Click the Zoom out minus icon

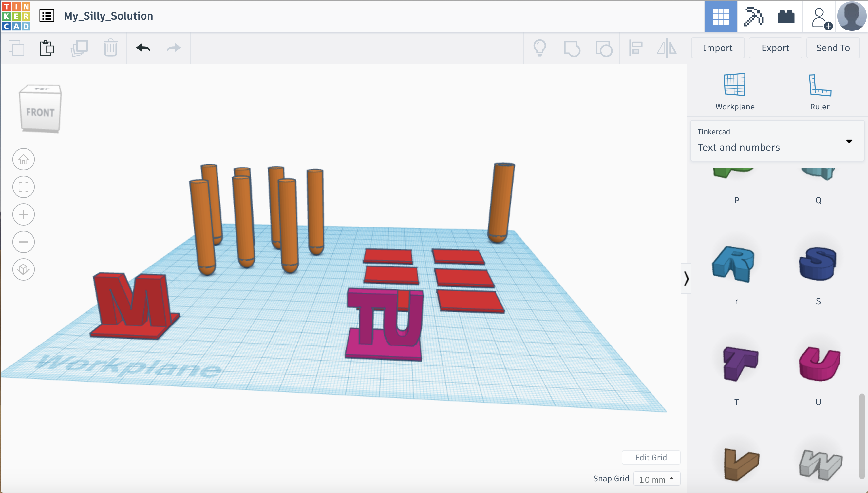(23, 242)
